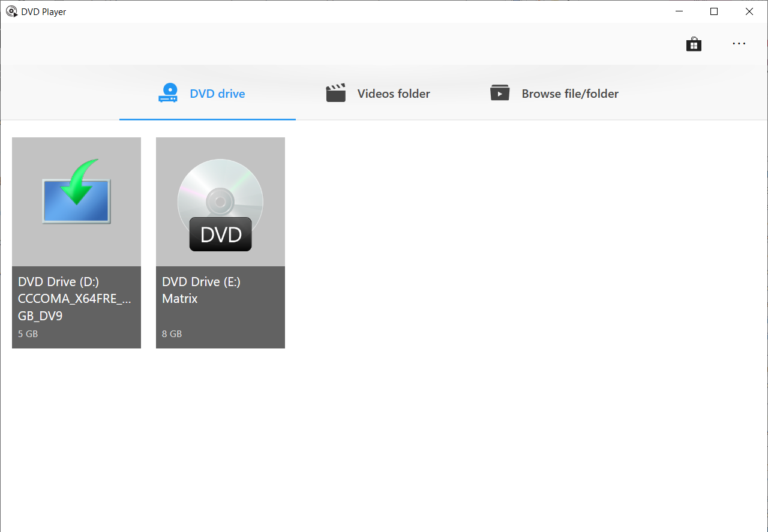Click the active DVD drive tab label
Image resolution: width=768 pixels, height=532 pixels.
[218, 93]
